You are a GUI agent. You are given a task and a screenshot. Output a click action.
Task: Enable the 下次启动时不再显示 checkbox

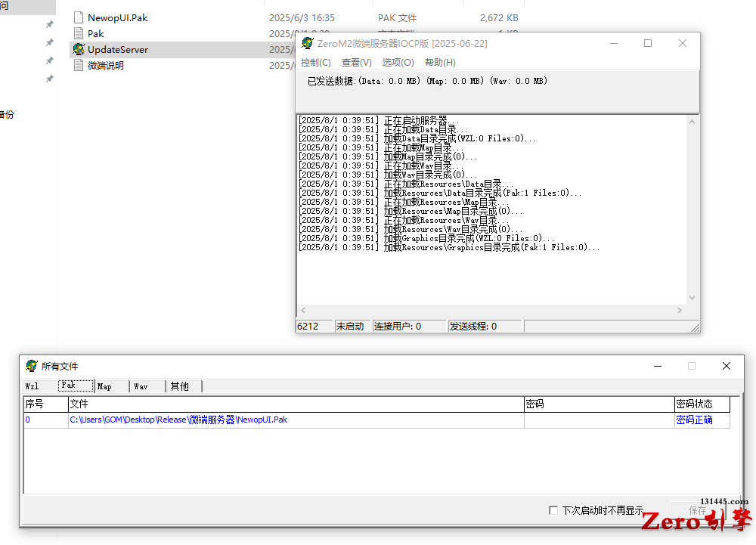pos(553,510)
